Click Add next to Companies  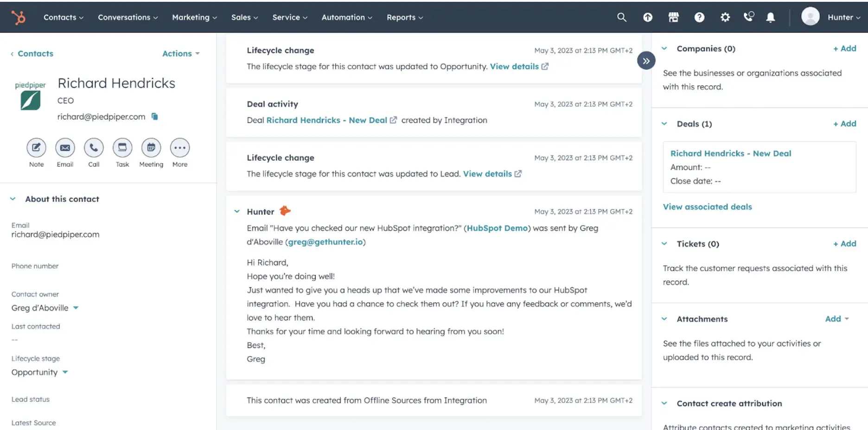(844, 48)
